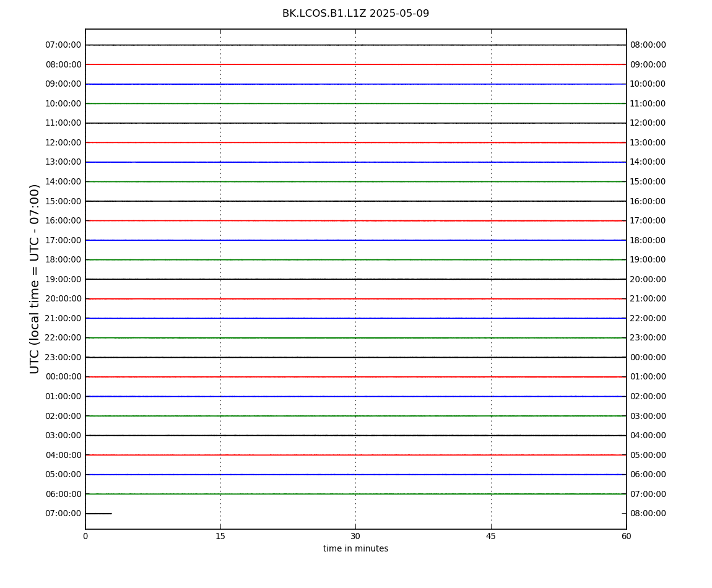Select left-axis start time label 18:00:00
This screenshot has width=712, height=588.
(x=63, y=260)
